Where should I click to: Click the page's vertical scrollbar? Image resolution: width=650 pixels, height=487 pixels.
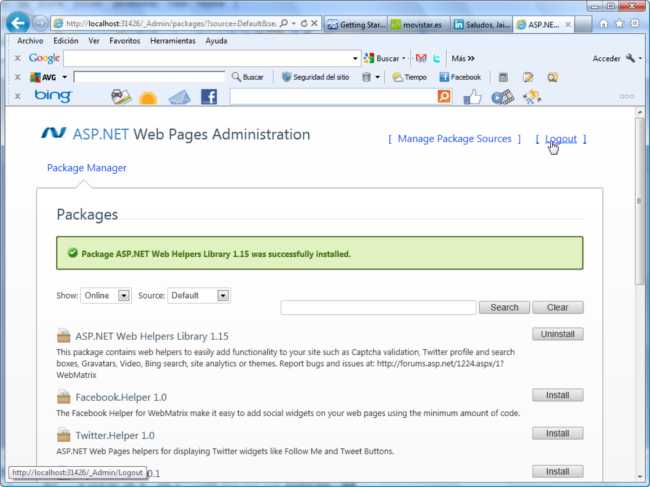[x=640, y=250]
